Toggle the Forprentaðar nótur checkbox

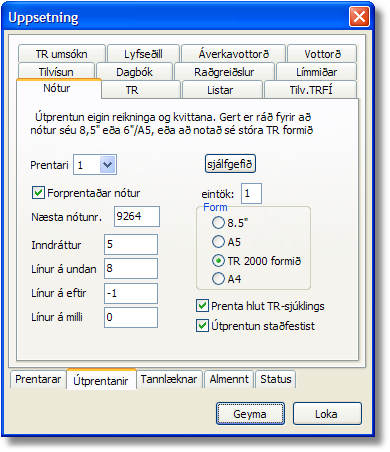(38, 193)
